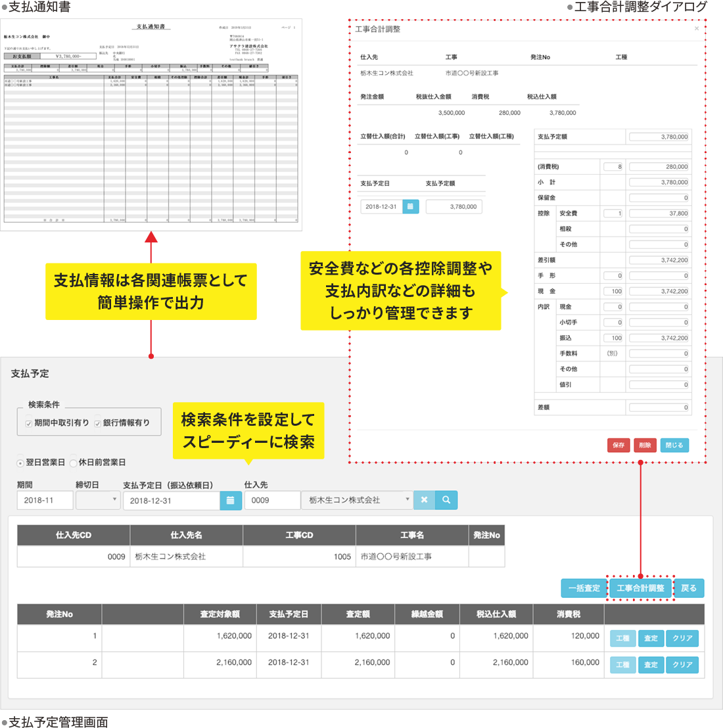Click the 消費税 rate field showing 8
Screen dimensions: 723x728
click(613, 167)
